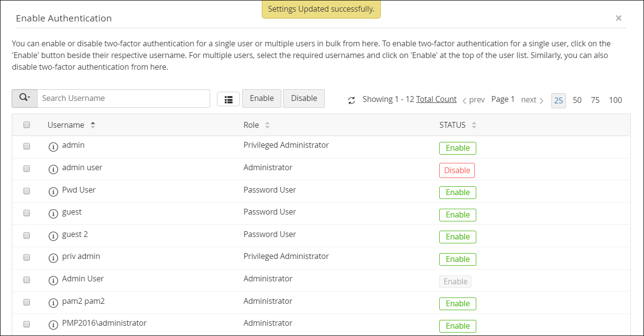Check the select-all checkbox in table header
Viewport: 644px width, 336px height.
point(27,125)
